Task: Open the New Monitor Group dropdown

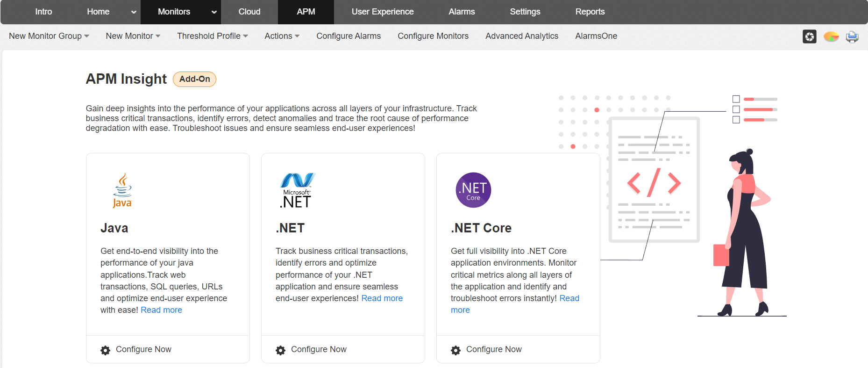Action: 49,36
